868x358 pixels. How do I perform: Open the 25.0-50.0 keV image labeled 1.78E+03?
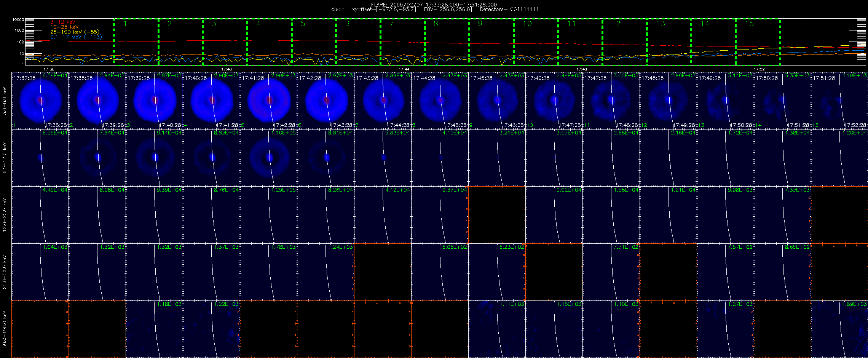pyautogui.click(x=268, y=272)
